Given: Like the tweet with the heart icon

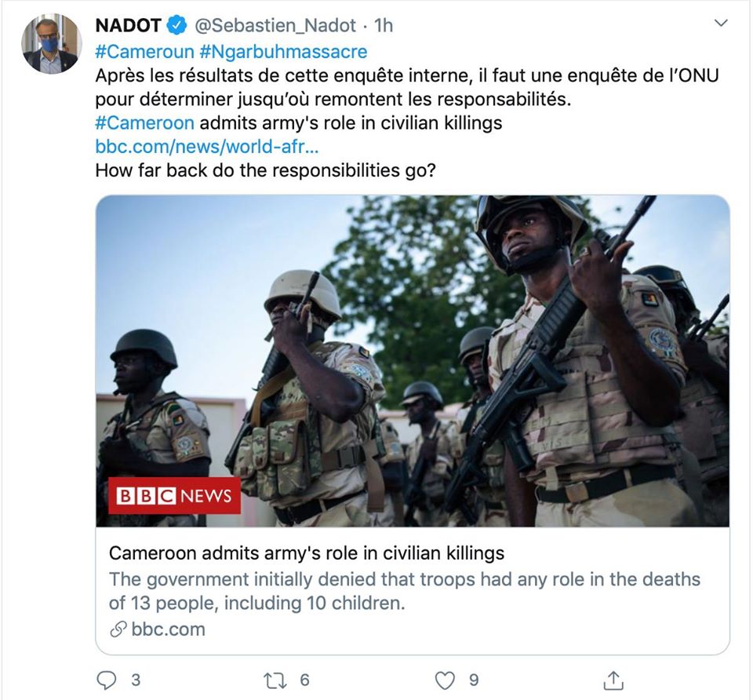Looking at the screenshot, I should point(445,680).
